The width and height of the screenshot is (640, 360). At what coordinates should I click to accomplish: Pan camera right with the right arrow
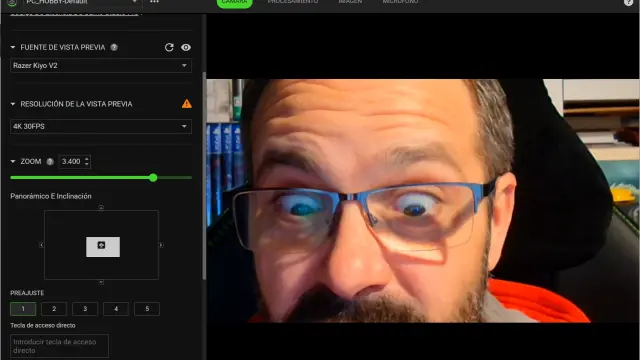(x=161, y=245)
